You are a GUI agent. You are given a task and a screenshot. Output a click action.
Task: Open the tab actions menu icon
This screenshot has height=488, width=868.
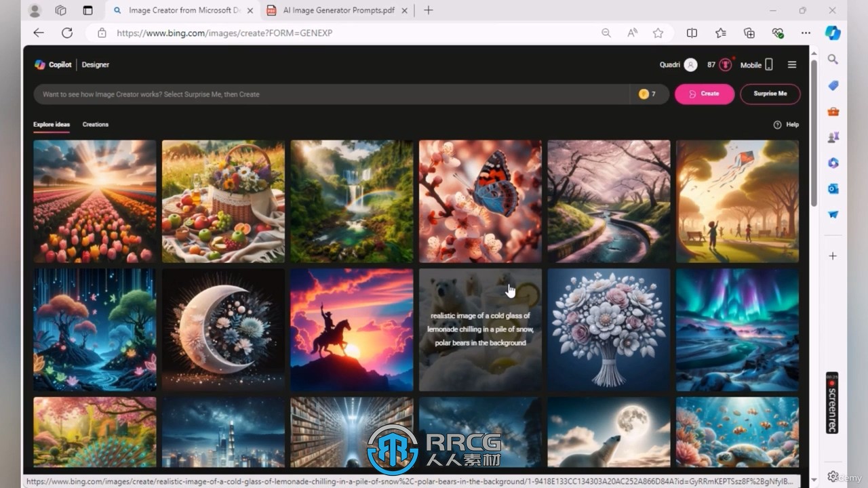tap(87, 10)
